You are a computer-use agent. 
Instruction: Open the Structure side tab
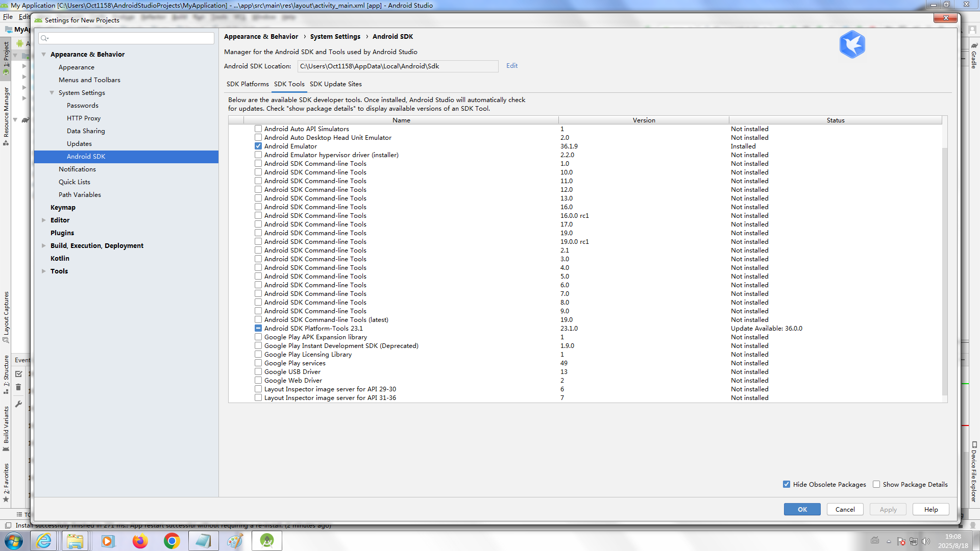click(6, 374)
